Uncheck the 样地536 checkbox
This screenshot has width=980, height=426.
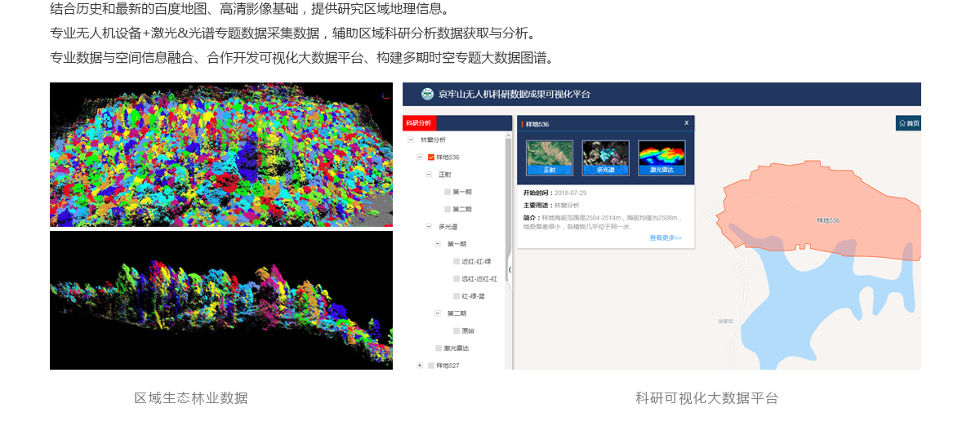(431, 158)
